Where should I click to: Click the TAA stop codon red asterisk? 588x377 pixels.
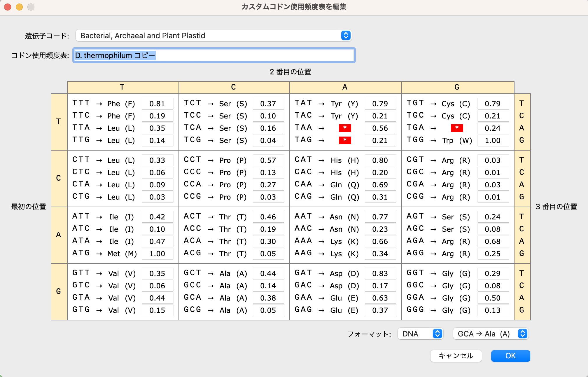click(x=345, y=128)
